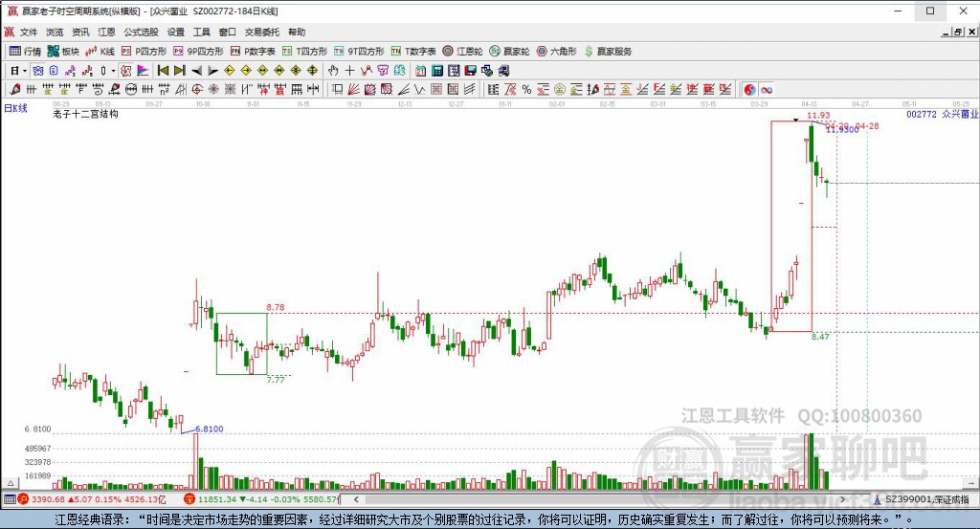This screenshot has width=980, height=529.
Task: Jump to first bar with the skip-to-start icon
Action: [163, 71]
